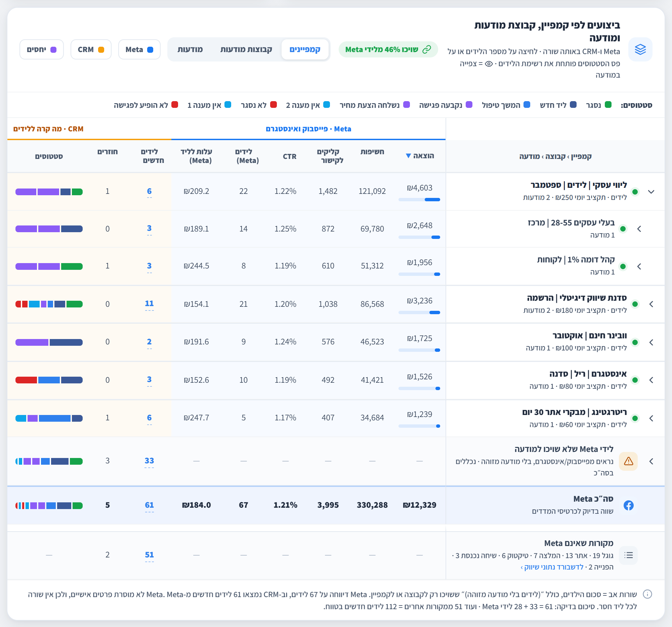Click the לא הופיע לפגישה legend item
672x627 pixels.
click(x=146, y=105)
